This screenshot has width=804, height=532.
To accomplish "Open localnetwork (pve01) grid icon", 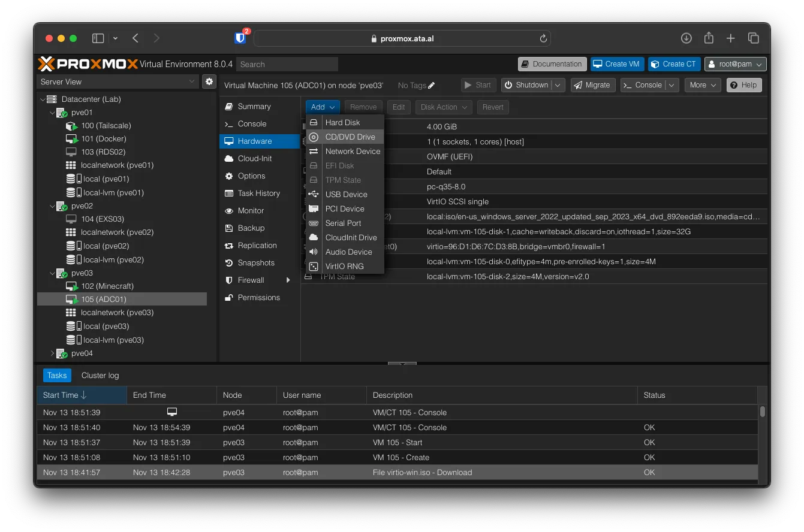I will pos(71,165).
